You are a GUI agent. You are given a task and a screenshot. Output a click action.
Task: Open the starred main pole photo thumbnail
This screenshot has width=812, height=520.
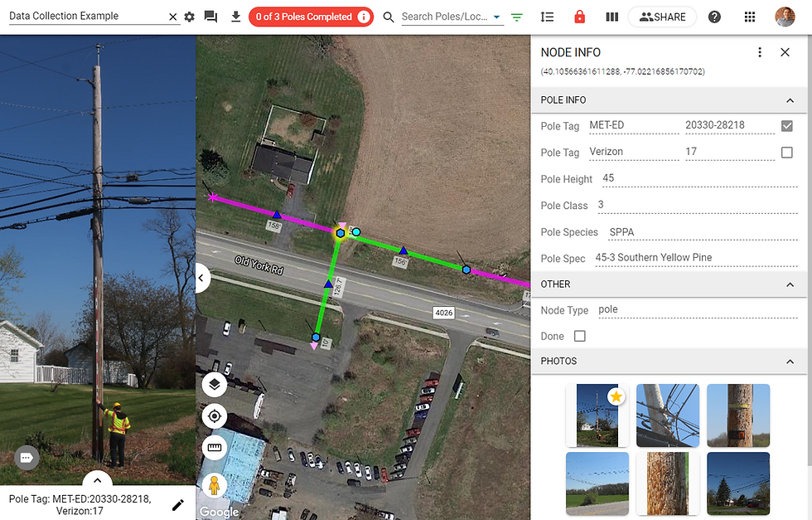pyautogui.click(x=597, y=416)
